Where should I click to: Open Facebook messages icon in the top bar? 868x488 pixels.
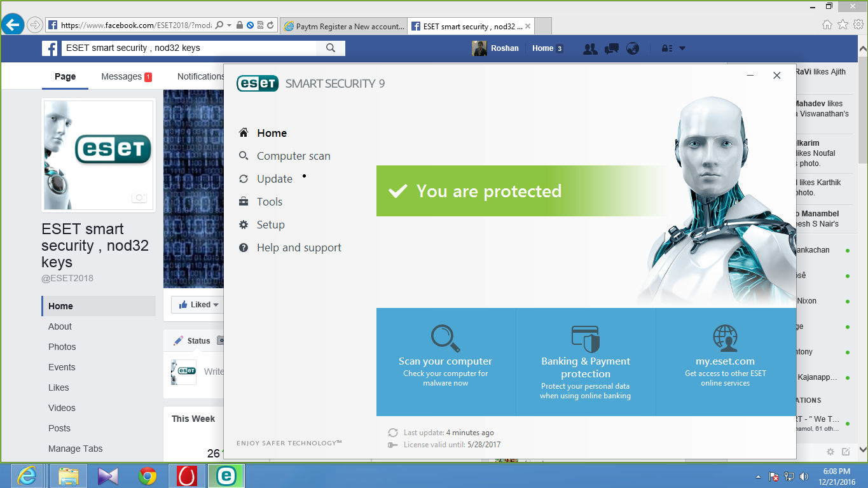612,48
